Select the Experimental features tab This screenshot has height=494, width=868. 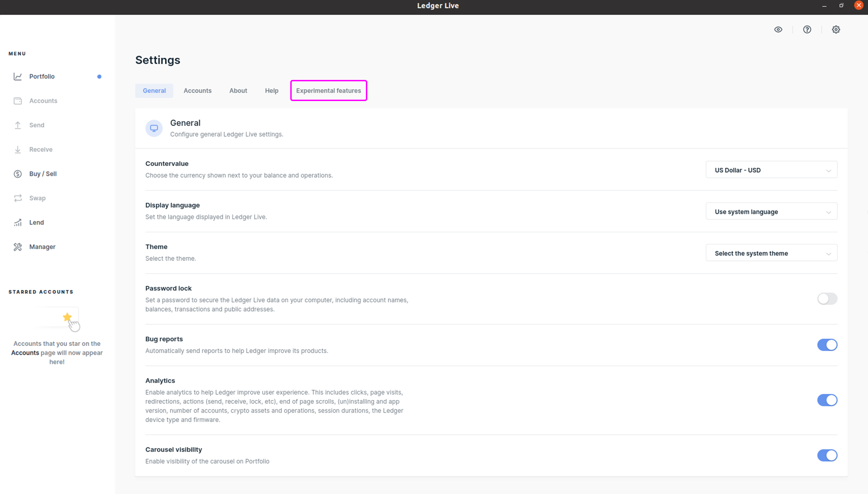328,91
